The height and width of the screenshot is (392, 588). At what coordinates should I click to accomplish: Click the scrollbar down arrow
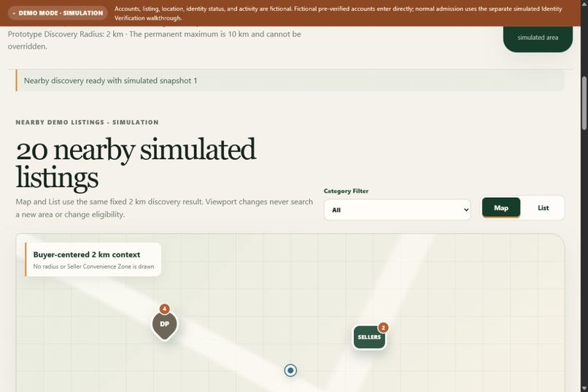584,388
